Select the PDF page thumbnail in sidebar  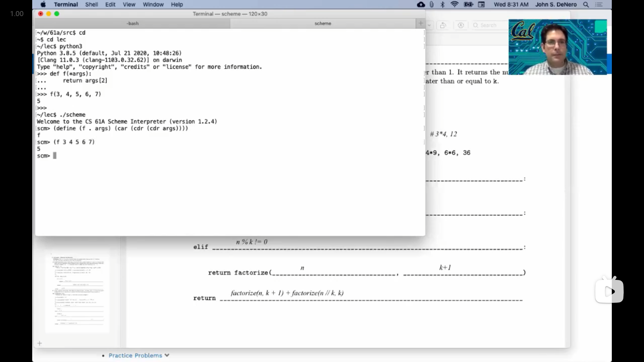coord(77,291)
